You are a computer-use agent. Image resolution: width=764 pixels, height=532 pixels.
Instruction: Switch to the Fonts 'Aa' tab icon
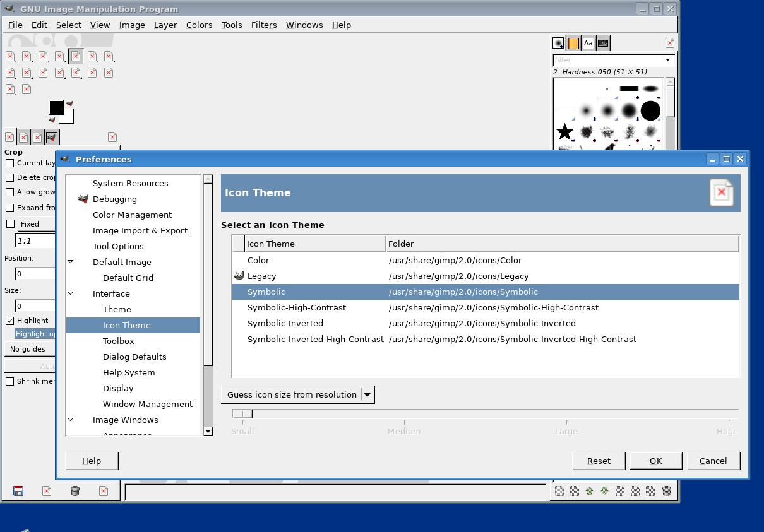click(x=588, y=43)
